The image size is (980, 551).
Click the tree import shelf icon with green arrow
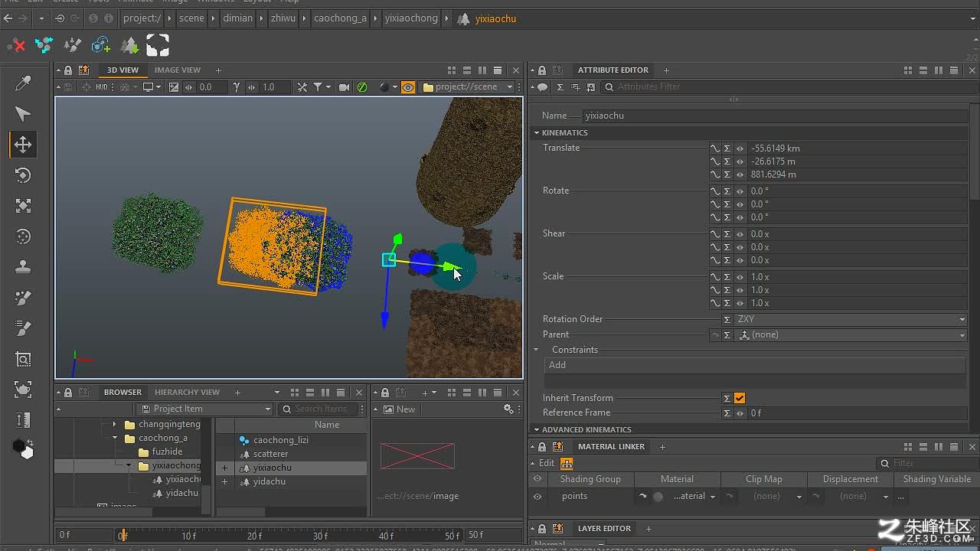[129, 46]
